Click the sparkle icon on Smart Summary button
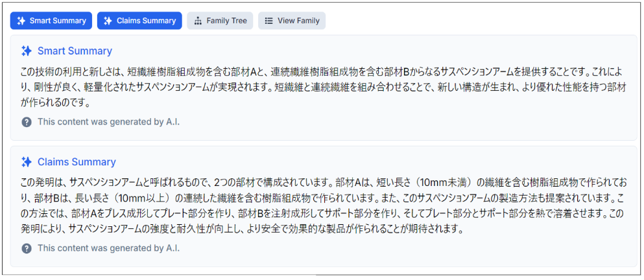 tap(21, 21)
